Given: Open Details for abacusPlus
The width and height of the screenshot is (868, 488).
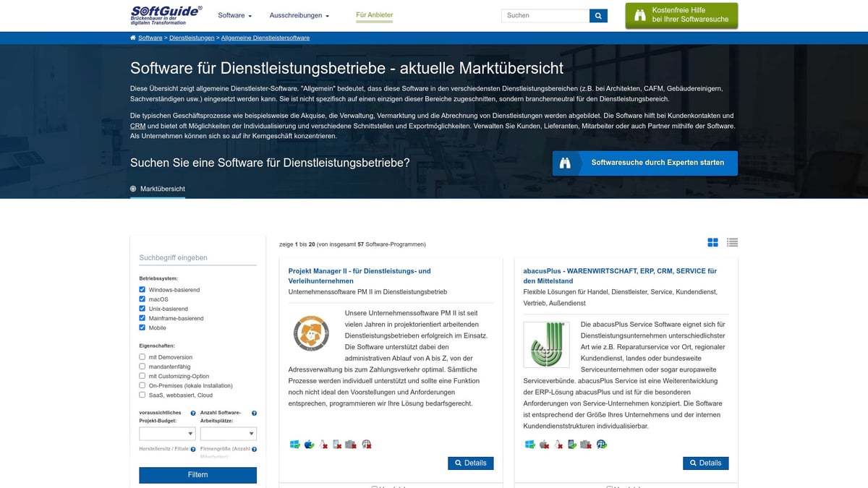Looking at the screenshot, I should [706, 463].
